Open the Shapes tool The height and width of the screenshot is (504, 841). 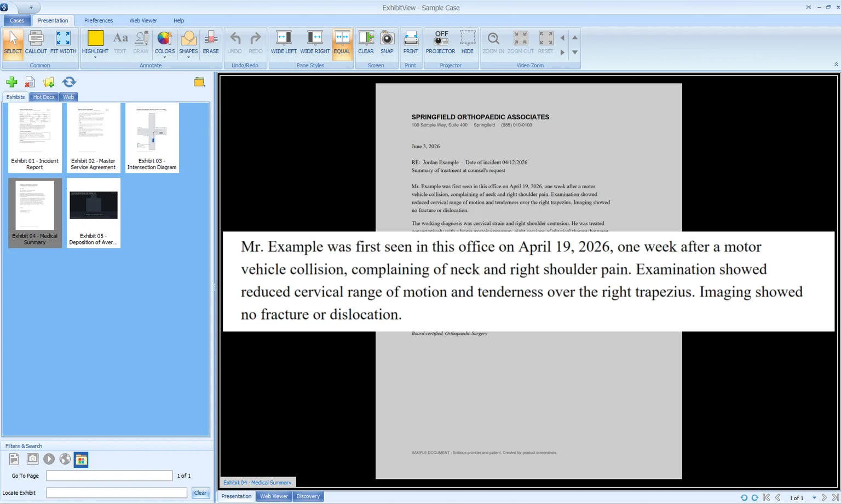(x=188, y=41)
